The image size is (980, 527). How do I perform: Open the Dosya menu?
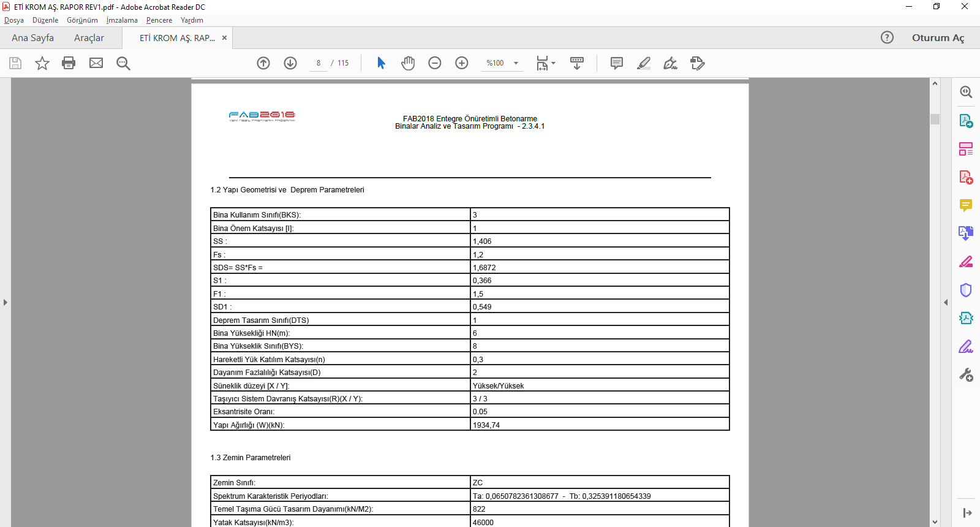point(14,20)
